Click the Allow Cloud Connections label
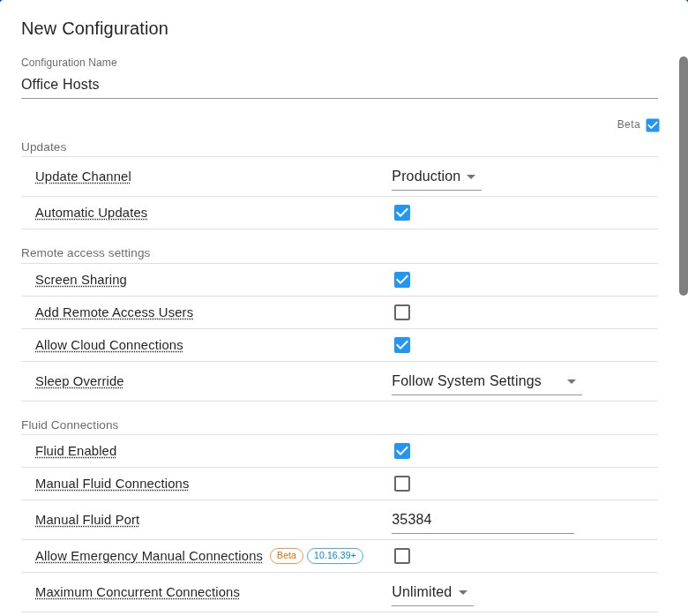Viewport: 688px width, 616px height. pyautogui.click(x=108, y=345)
